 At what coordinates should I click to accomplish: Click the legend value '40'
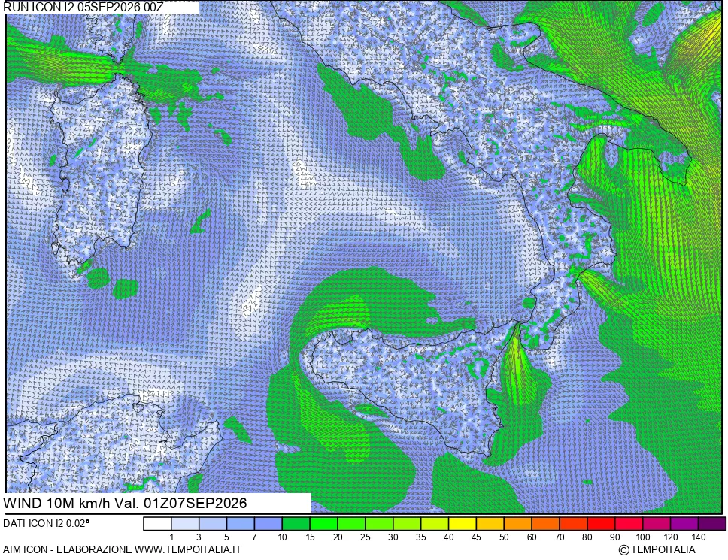point(448,537)
